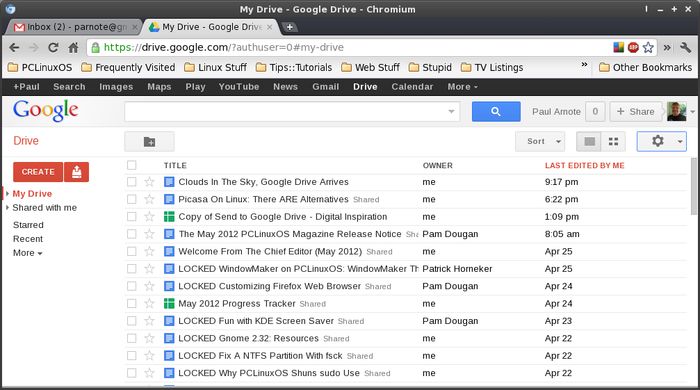
Task: Check the LOCKED Customizing Firefox Web Browser checkbox
Action: (131, 286)
